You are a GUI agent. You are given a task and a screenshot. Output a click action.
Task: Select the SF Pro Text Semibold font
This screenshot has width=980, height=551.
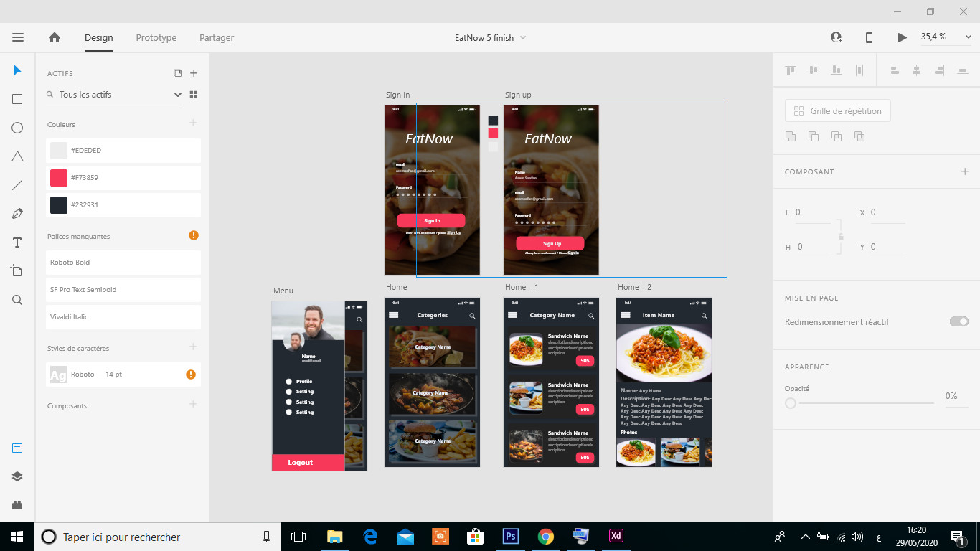click(123, 290)
